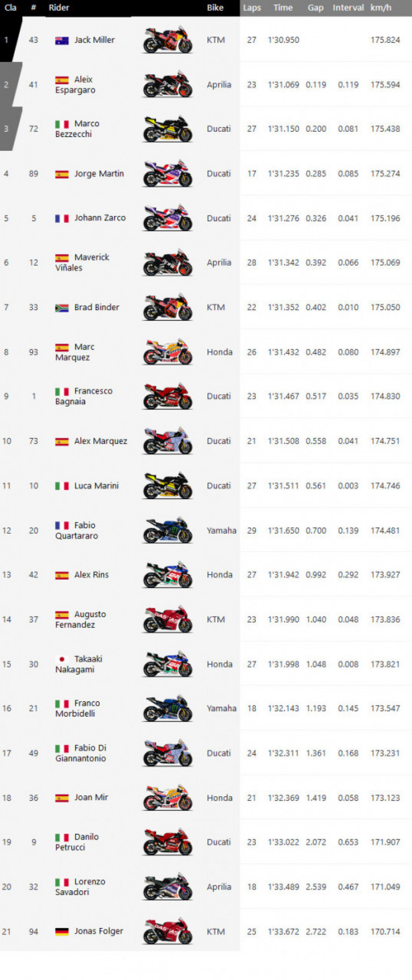This screenshot has height=980, width=412.
Task: Open Francesco Bagnaia's rider name
Action: click(x=84, y=396)
